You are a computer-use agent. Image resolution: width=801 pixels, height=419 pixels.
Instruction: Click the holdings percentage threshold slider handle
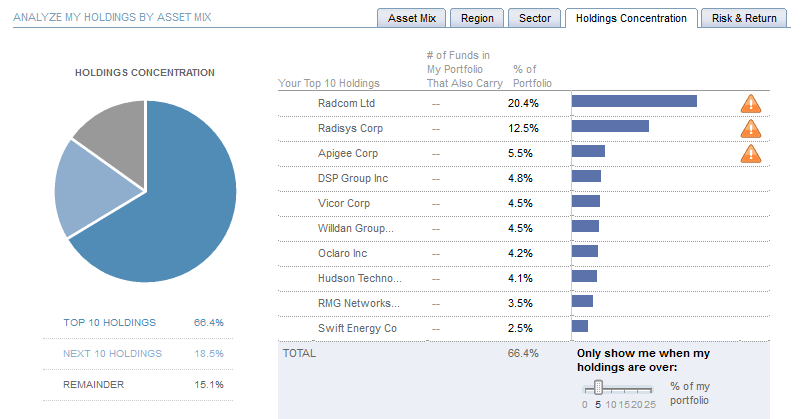pyautogui.click(x=598, y=387)
